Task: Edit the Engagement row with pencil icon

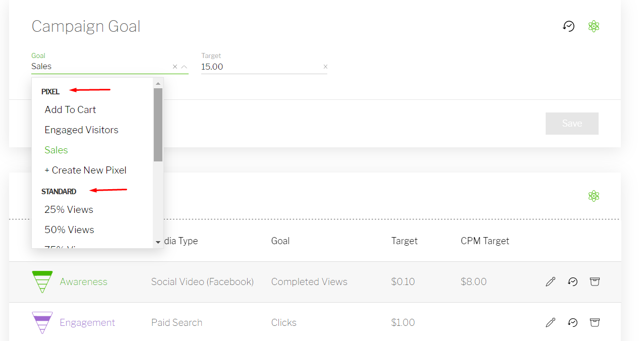Action: pyautogui.click(x=550, y=322)
